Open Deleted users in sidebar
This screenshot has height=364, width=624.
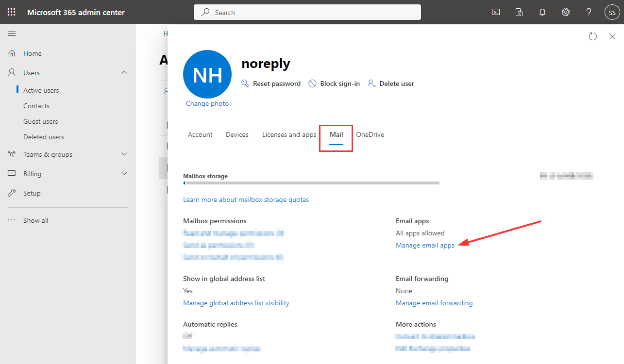pos(44,137)
